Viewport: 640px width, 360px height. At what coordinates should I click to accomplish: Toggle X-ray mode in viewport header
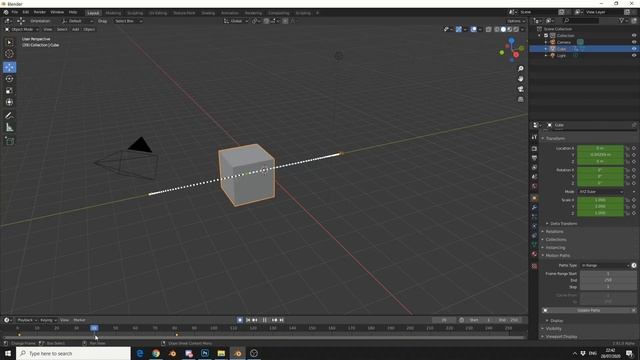pos(489,29)
